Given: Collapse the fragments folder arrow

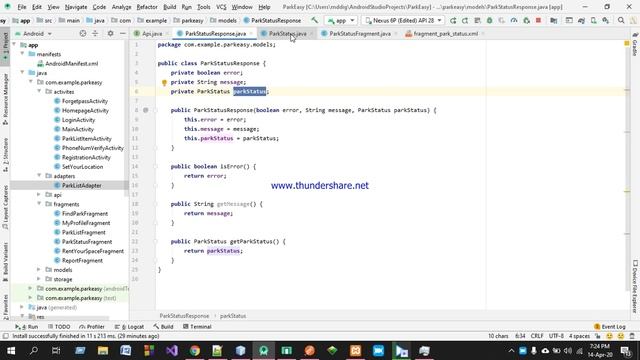Looking at the screenshot, I should (40, 204).
